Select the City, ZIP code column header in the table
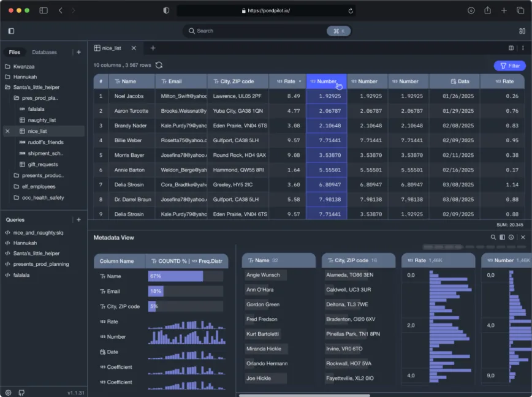 click(238, 81)
